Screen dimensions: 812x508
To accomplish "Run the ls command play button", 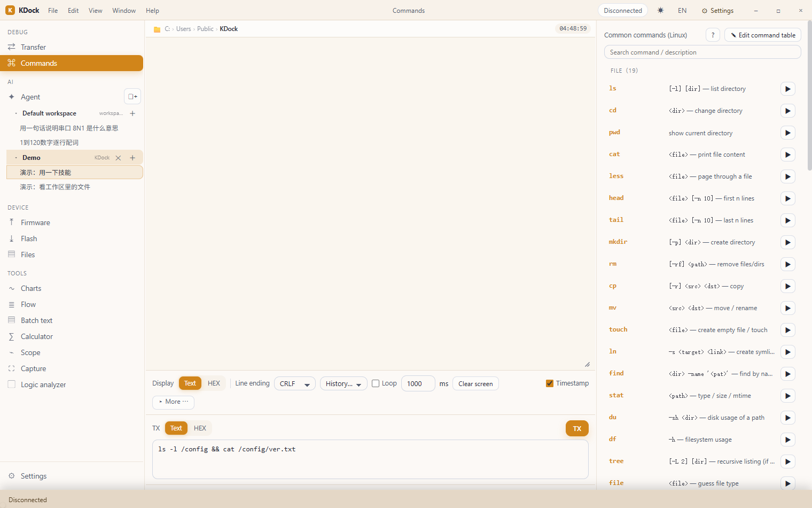I will 787,89.
